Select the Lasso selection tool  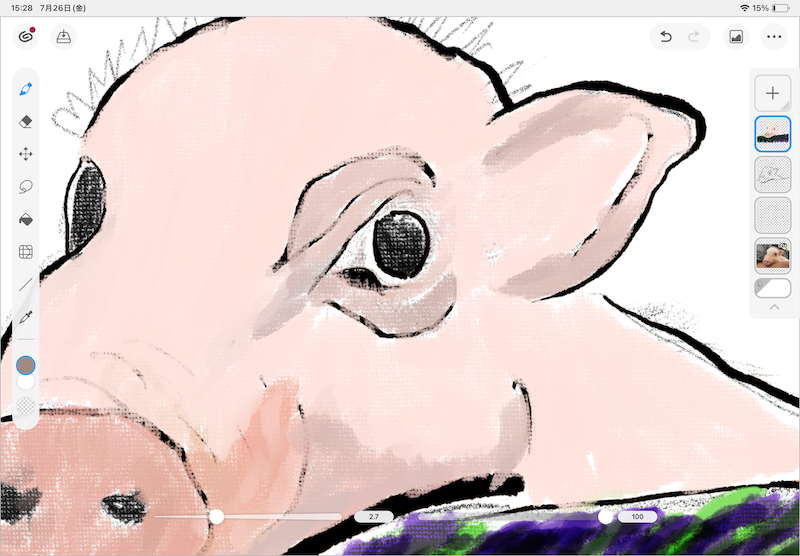[26, 187]
